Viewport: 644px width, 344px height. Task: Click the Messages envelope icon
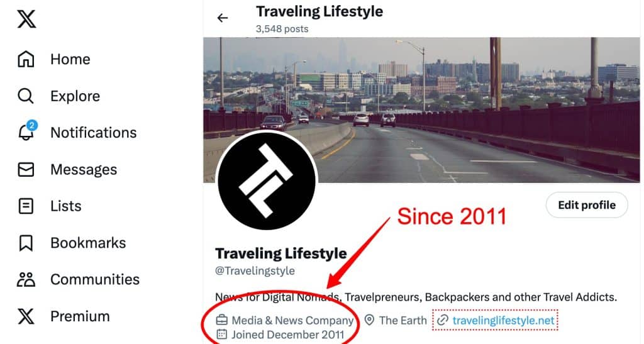[x=26, y=169]
